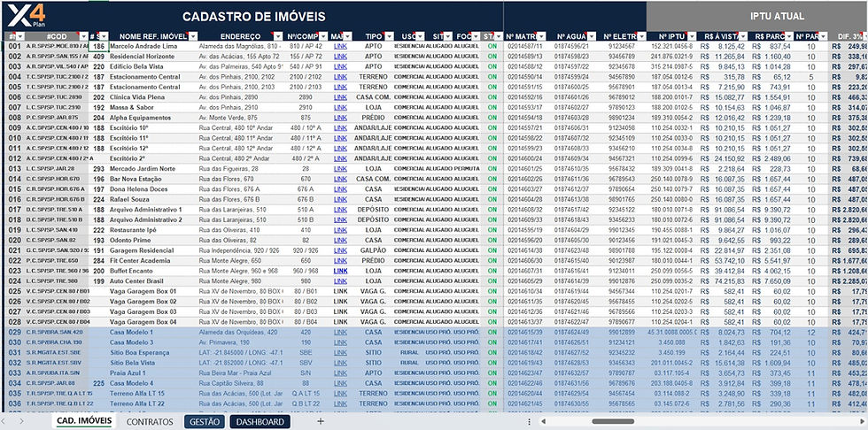Open LINK for Mercado Jardim Norte
868x430 pixels.
pyautogui.click(x=340, y=169)
